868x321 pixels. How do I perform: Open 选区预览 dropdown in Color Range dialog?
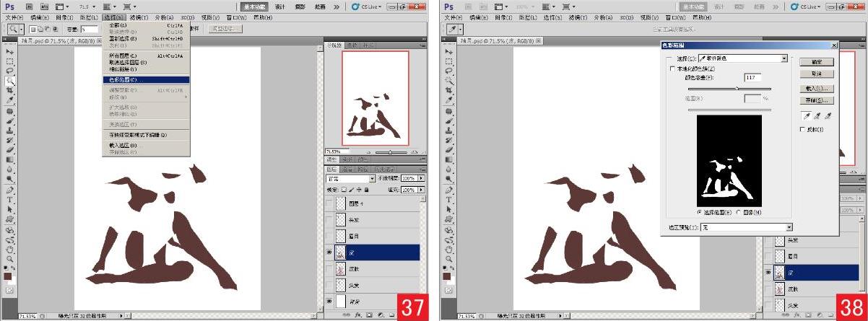coord(747,227)
